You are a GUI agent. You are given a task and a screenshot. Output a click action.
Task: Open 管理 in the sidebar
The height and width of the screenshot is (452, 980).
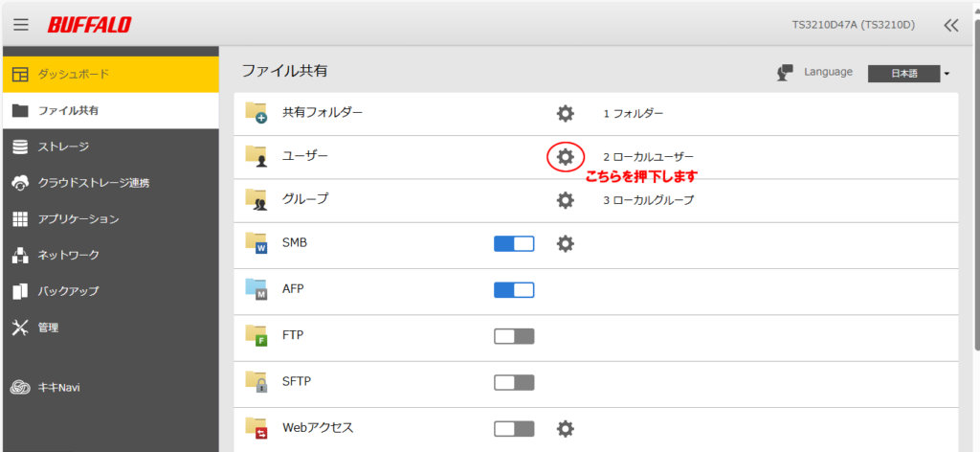pyautogui.click(x=111, y=328)
